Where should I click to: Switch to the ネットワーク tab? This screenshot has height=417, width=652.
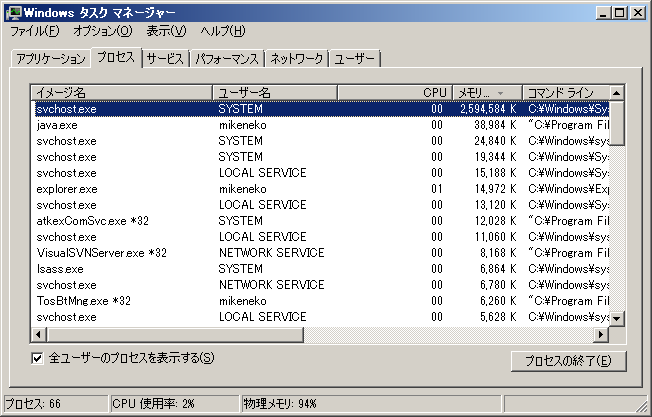click(296, 59)
